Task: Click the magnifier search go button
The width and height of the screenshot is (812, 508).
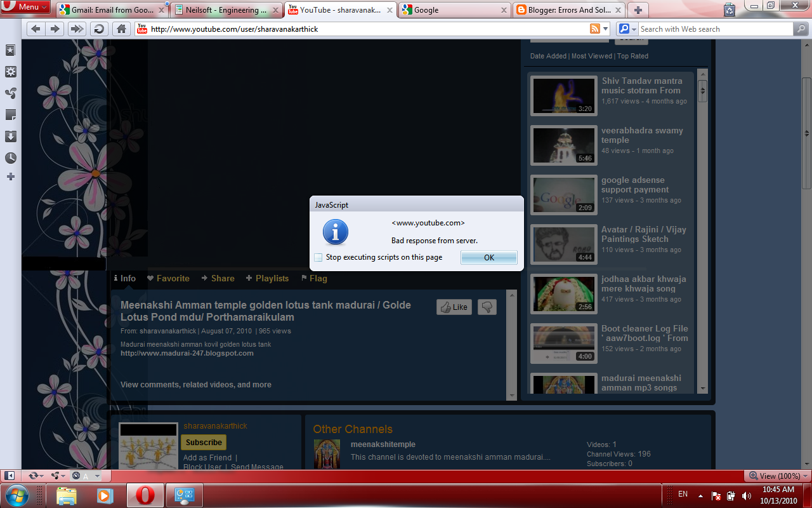Action: 801,29
